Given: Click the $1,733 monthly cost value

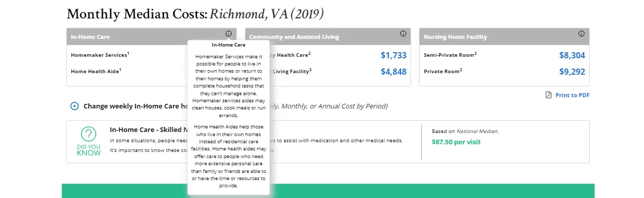Looking at the screenshot, I should [x=393, y=55].
